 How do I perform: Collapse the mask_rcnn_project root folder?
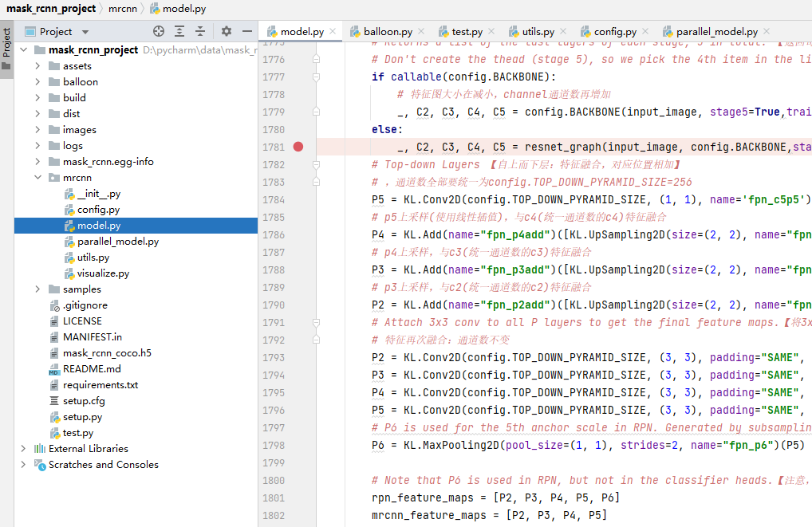(x=24, y=49)
